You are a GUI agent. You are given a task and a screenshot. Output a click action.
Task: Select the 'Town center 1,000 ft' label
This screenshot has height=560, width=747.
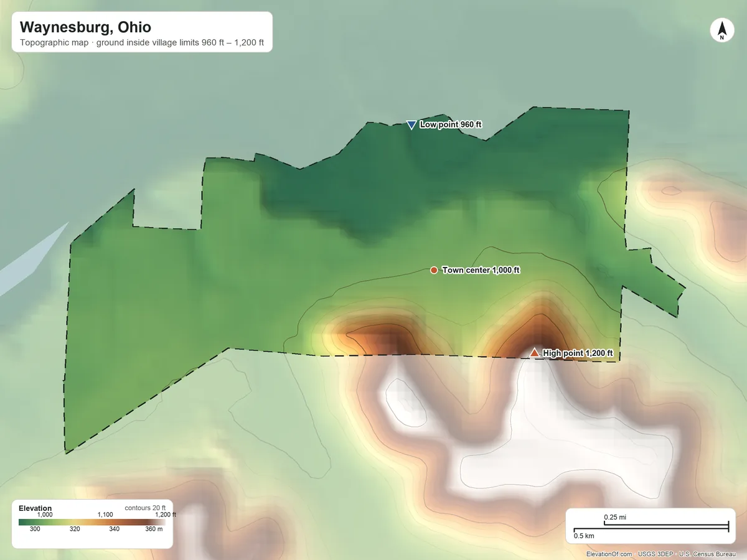tap(481, 270)
